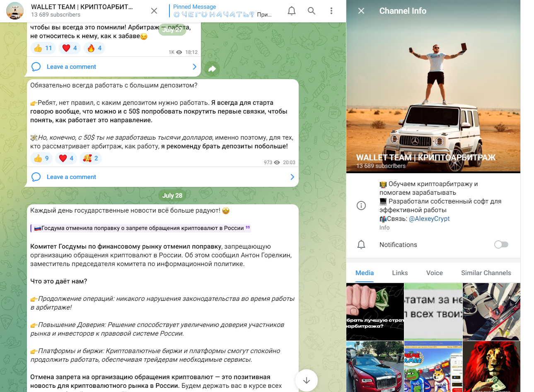Open the pinned message
The image size is (534, 392).
click(222, 11)
